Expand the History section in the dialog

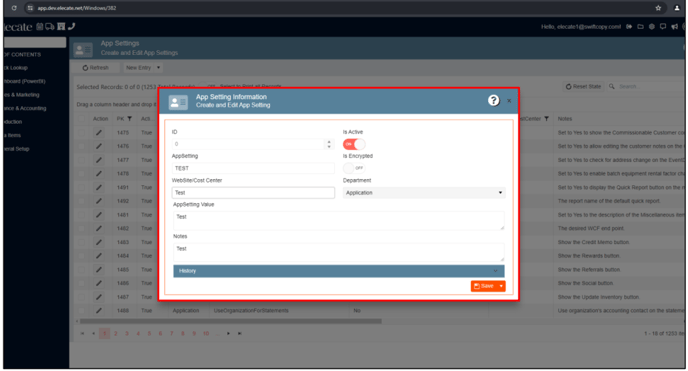pyautogui.click(x=339, y=271)
